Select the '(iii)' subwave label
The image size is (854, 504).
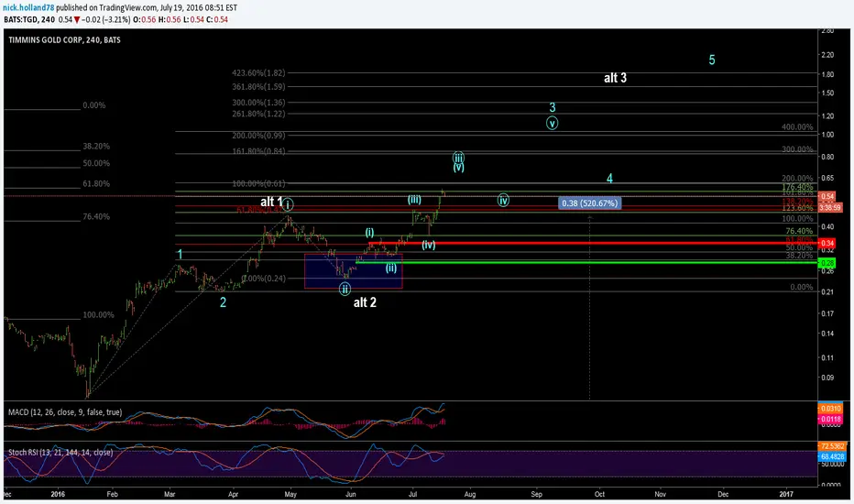click(x=414, y=200)
